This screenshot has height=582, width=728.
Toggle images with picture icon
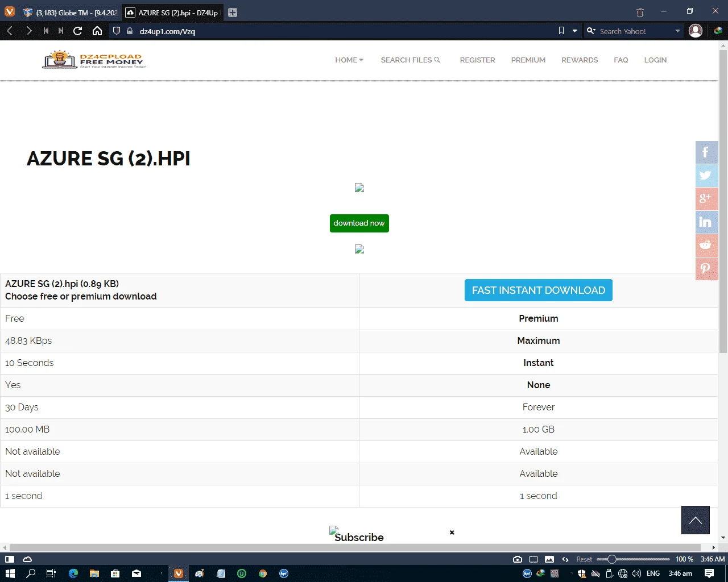point(549,559)
